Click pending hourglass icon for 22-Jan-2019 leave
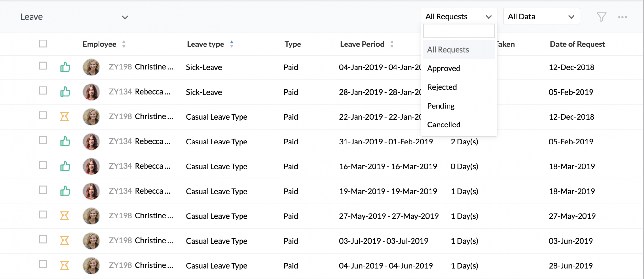 tap(64, 116)
